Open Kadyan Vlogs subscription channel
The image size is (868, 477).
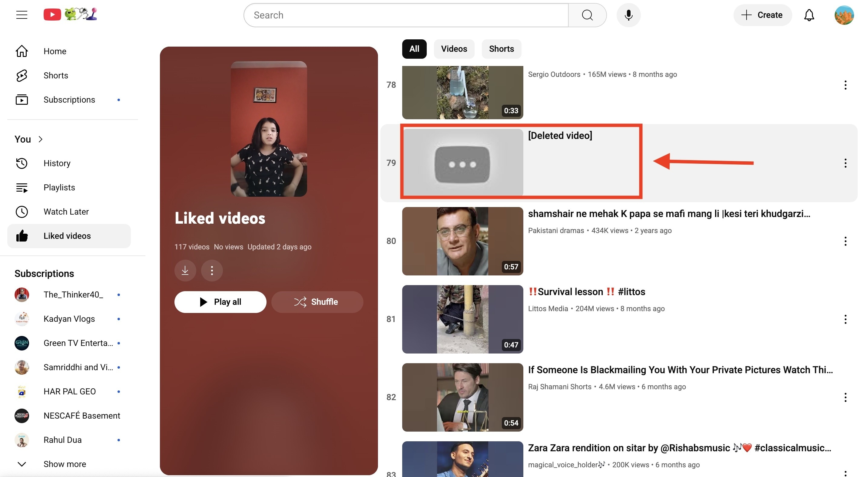pyautogui.click(x=69, y=319)
